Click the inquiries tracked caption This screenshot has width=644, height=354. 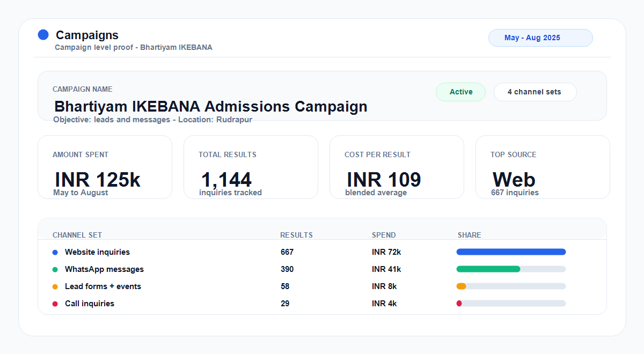point(230,193)
